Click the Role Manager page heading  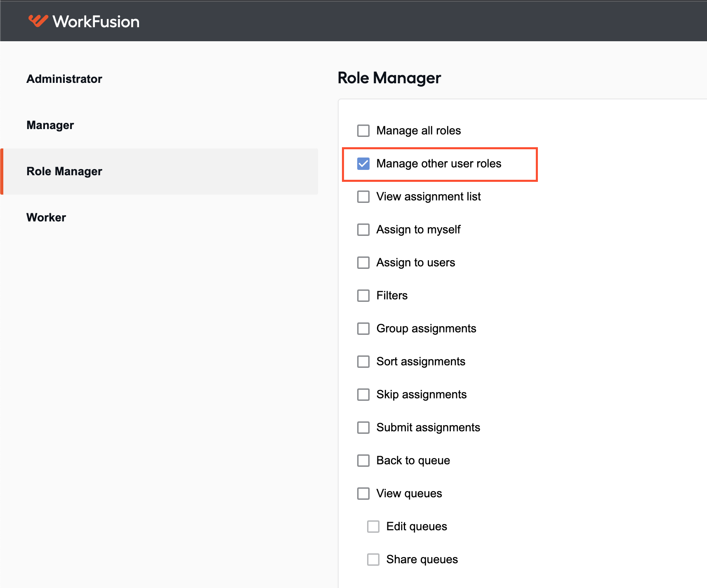(389, 78)
